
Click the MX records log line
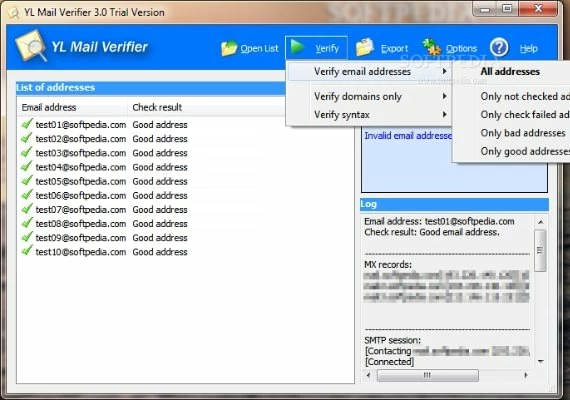pyautogui.click(x=388, y=265)
